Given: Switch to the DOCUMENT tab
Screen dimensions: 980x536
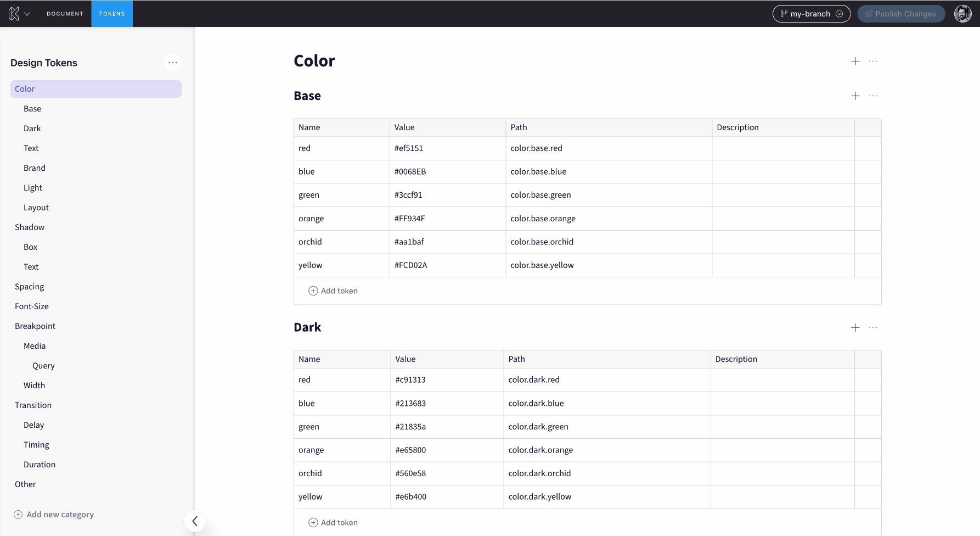Looking at the screenshot, I should pos(65,14).
